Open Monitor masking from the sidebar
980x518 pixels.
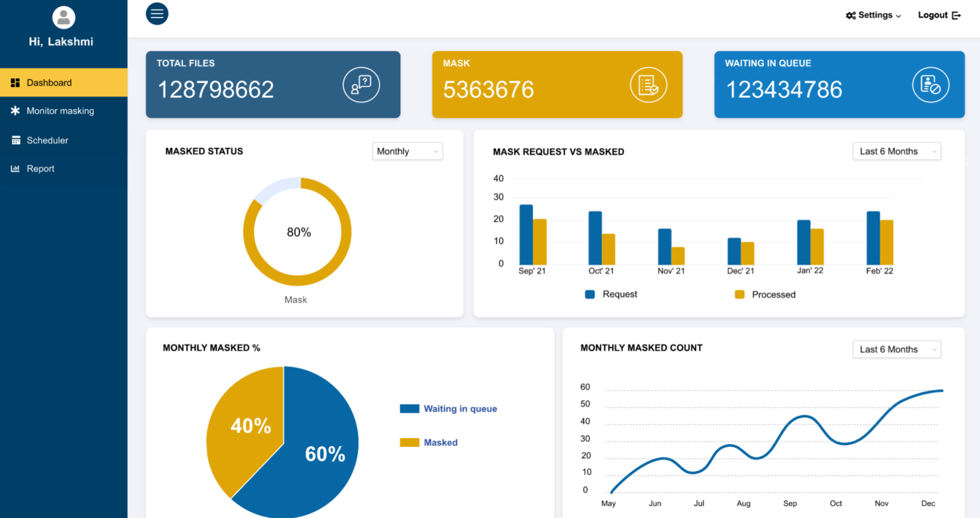tap(60, 111)
